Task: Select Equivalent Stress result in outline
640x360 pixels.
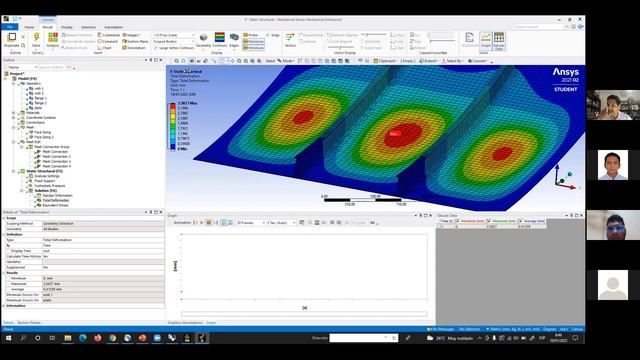Action: coord(55,205)
